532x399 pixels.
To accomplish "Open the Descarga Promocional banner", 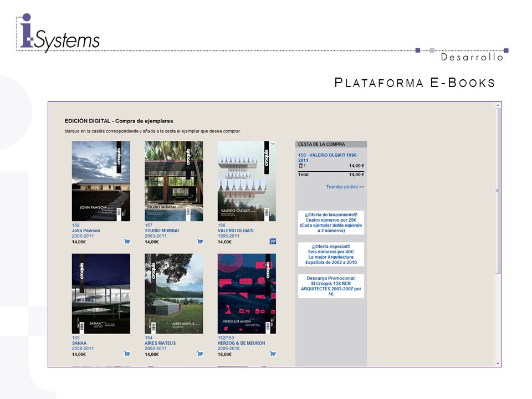I will (331, 286).
